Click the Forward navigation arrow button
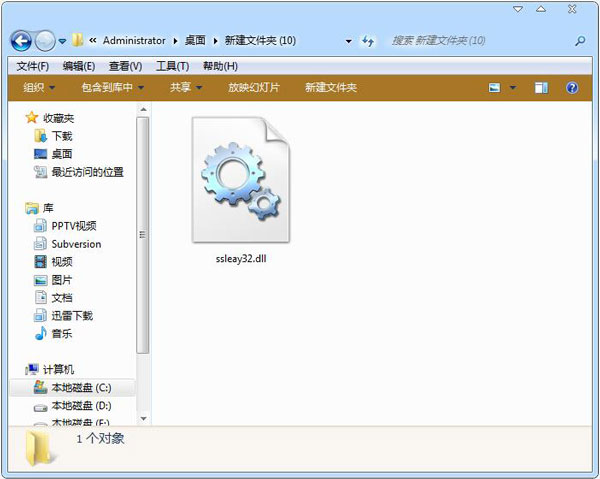600x479 pixels. coord(45,41)
